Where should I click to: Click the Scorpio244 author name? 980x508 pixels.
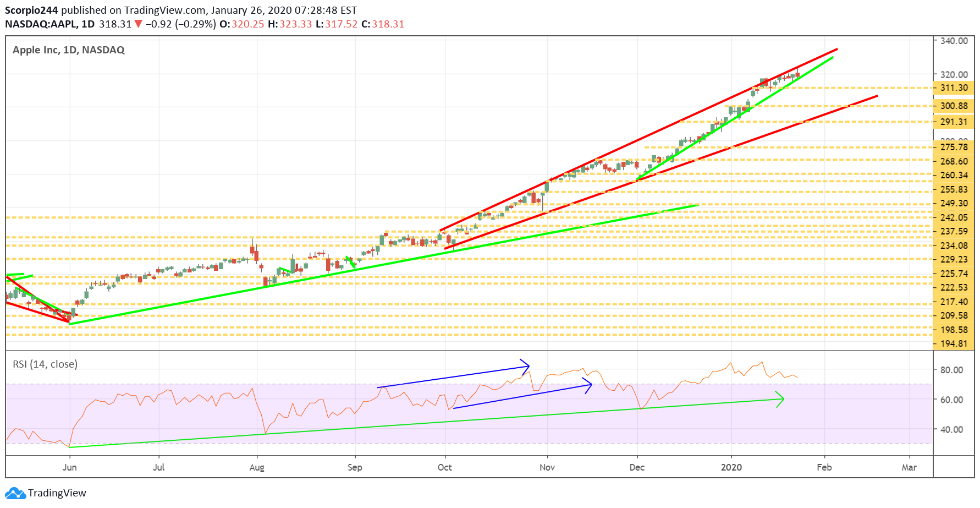pos(31,11)
